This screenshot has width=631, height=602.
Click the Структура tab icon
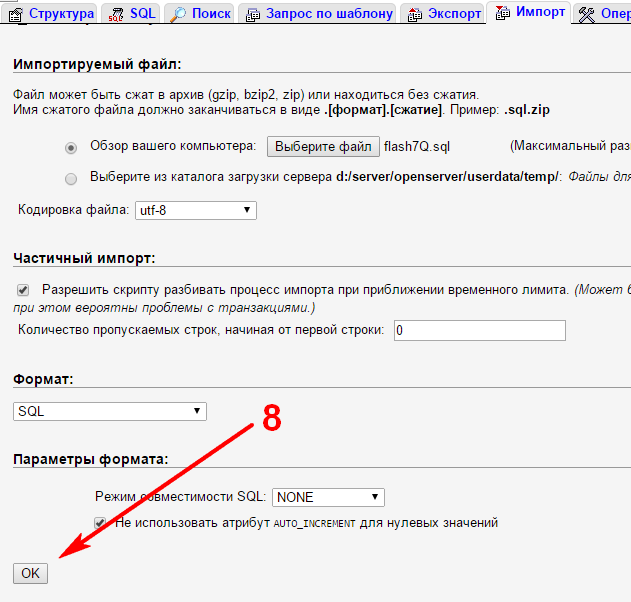pyautogui.click(x=16, y=14)
